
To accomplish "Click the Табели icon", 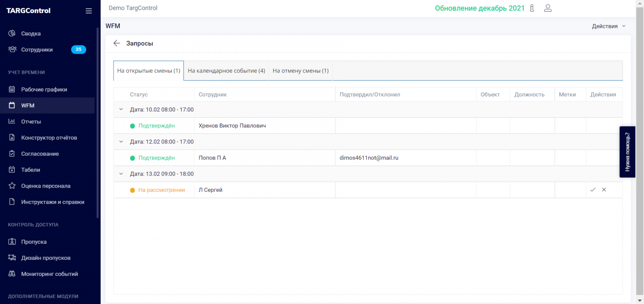I will point(12,170).
